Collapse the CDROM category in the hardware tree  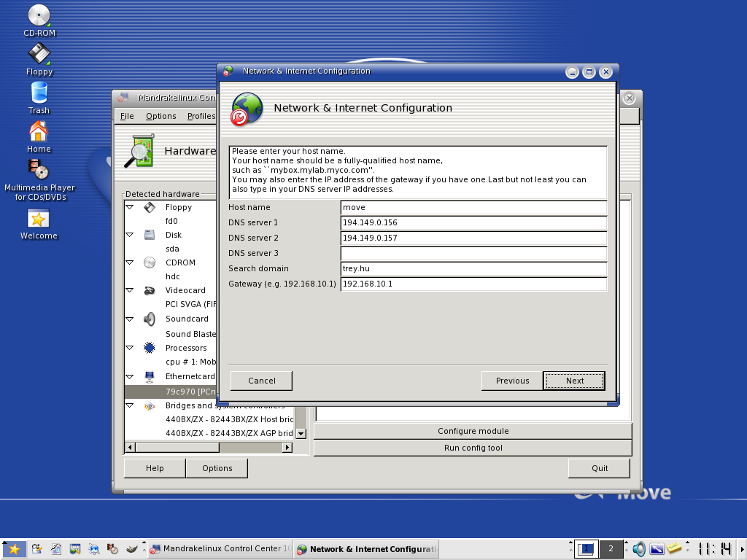[x=130, y=262]
